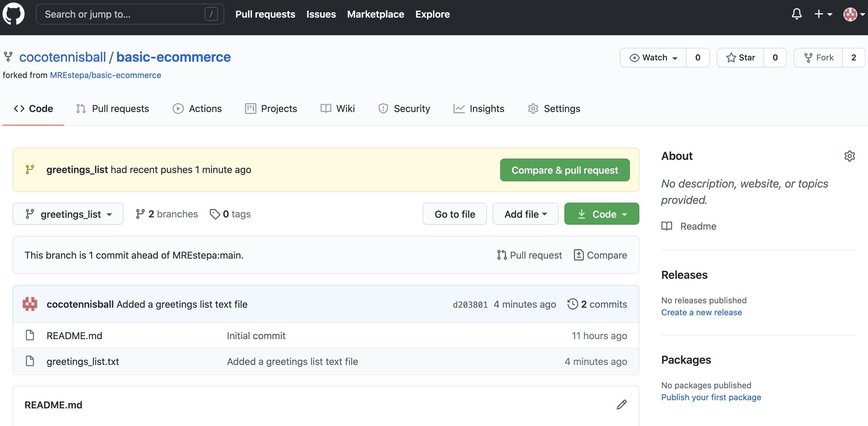Image resolution: width=868 pixels, height=426 pixels.
Task: Click the cocotennisball commit avatar
Action: [x=30, y=304]
